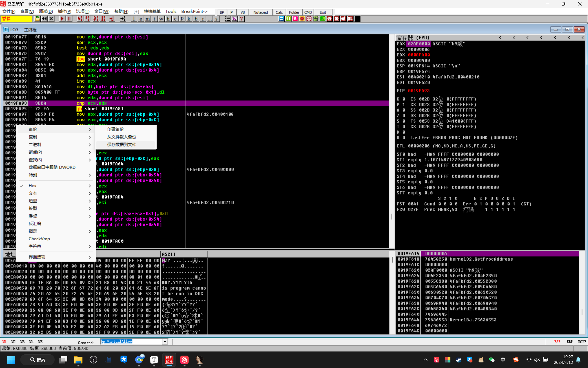This screenshot has height=368, width=588.
Task: Click the pink 'A' plugin icon
Action: point(295,19)
